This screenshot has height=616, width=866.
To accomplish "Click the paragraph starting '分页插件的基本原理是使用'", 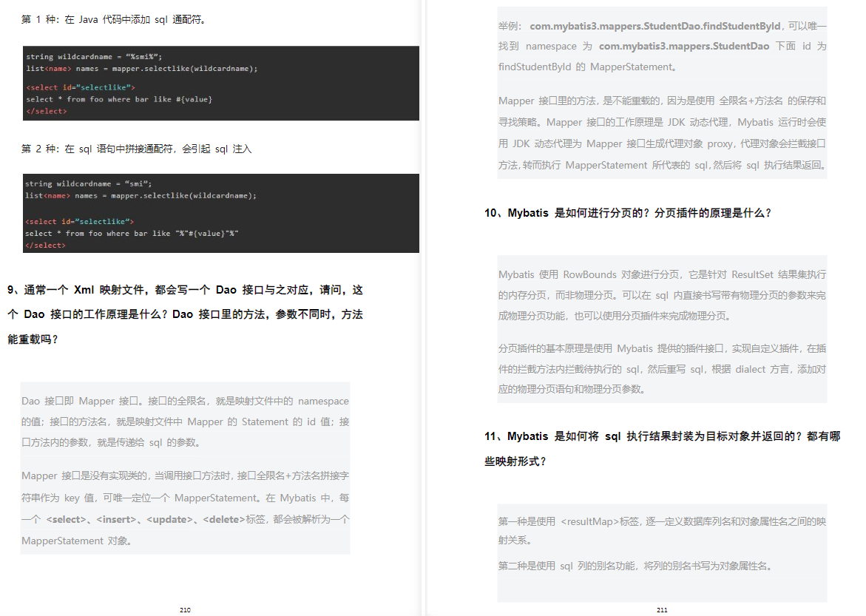I will (662, 368).
